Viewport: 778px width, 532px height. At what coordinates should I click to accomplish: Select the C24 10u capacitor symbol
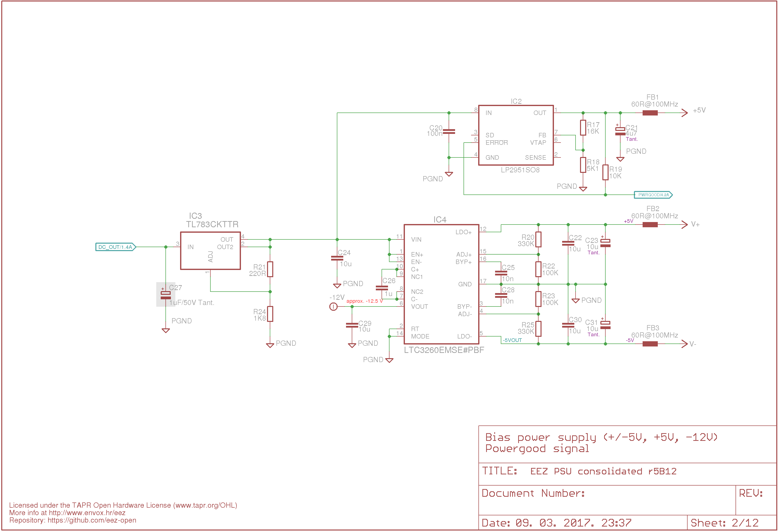[337, 258]
